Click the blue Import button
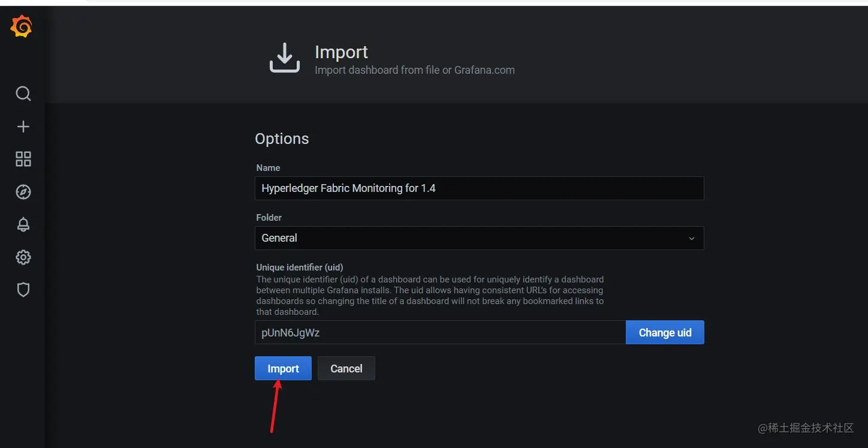The width and height of the screenshot is (868, 448). coord(283,368)
